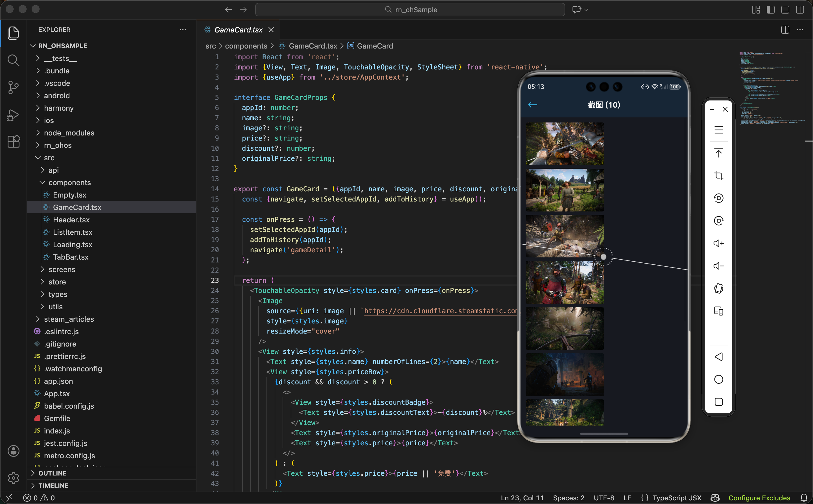Open Header.tsx in explorer
This screenshot has width=813, height=504.
[71, 220]
